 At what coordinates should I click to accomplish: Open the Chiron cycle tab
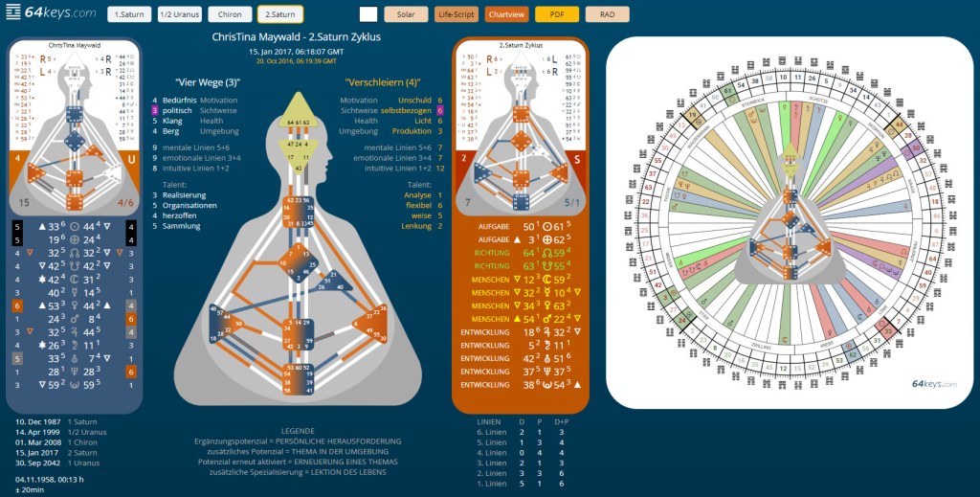pyautogui.click(x=228, y=14)
